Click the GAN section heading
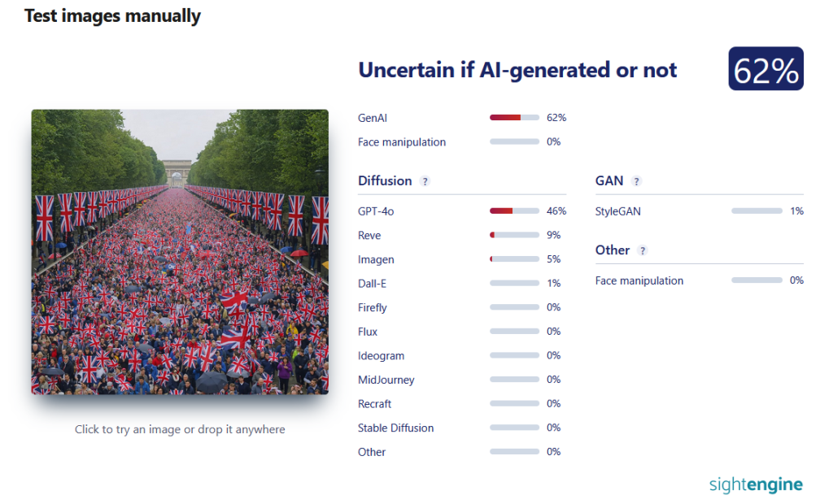Viewport: 833px width, 504px height. (609, 180)
